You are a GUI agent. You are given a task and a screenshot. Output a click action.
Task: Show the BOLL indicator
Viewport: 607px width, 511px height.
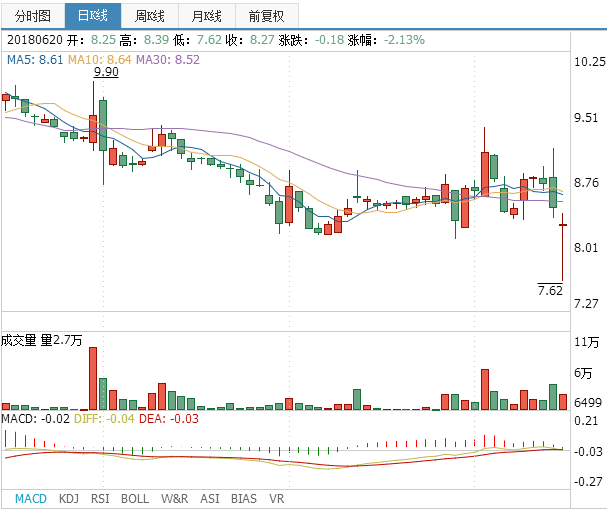coord(135,499)
